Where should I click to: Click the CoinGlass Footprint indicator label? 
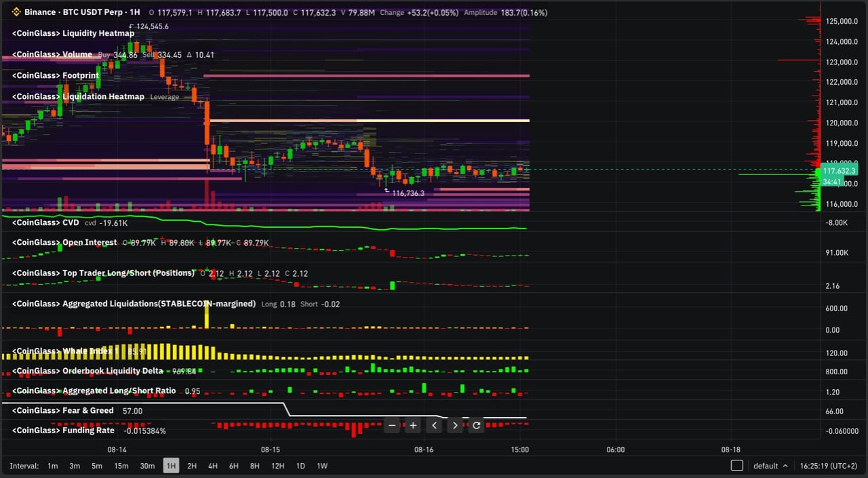click(56, 75)
